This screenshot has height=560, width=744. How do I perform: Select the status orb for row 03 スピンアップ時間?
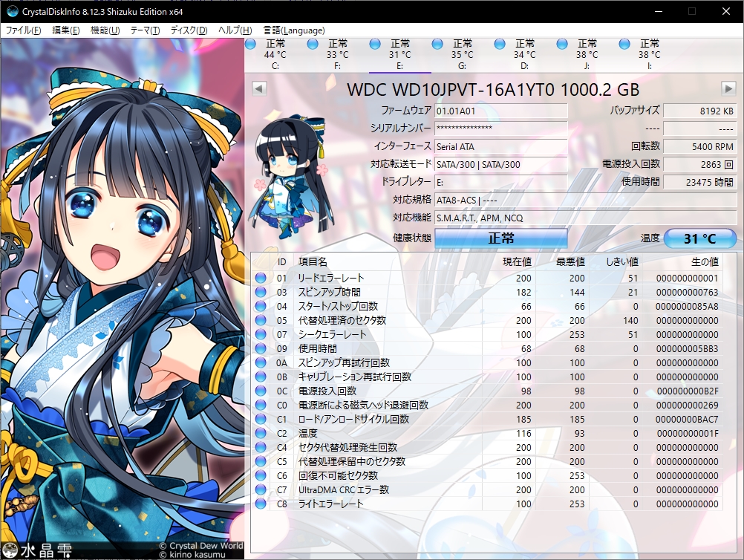261,293
